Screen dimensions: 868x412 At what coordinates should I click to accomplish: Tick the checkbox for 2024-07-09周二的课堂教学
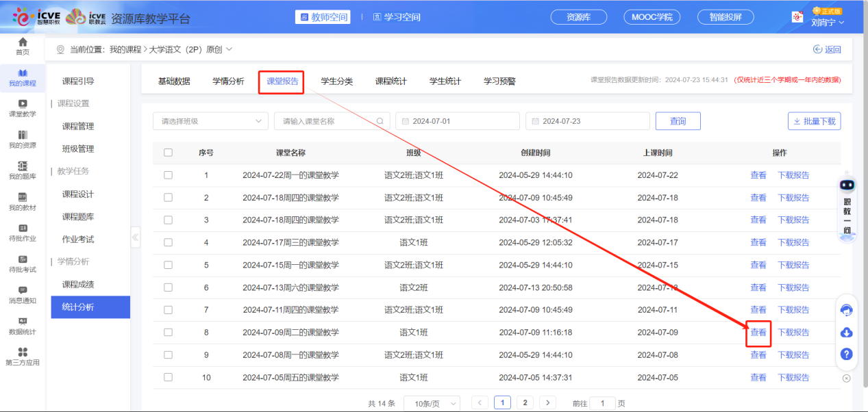[168, 332]
